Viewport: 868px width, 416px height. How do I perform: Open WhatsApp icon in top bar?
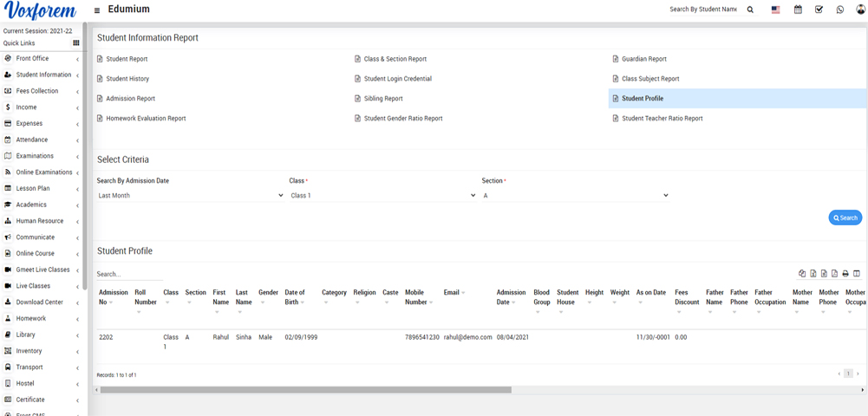[x=839, y=10]
